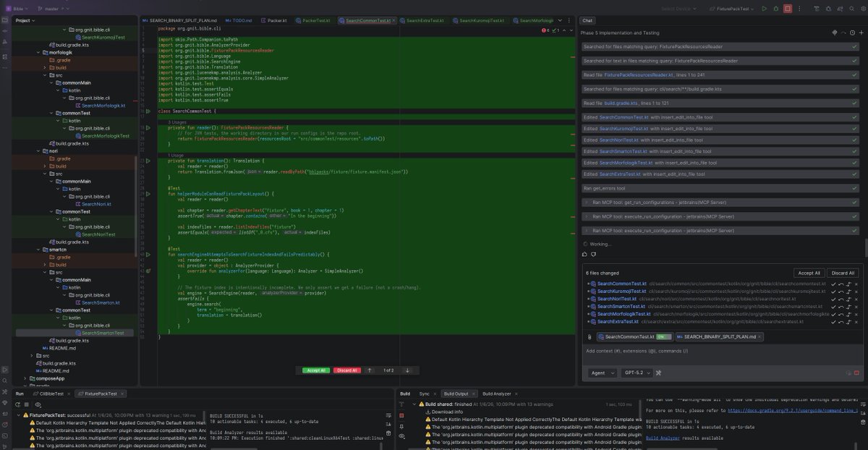Accept changes for SearchCommonTest.kt checkmark
868x450 pixels.
point(833,284)
